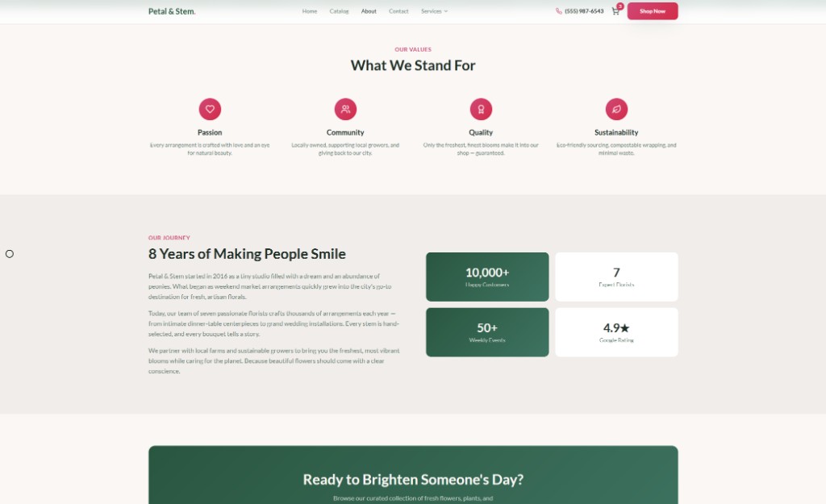Click the Shop Now button

point(652,11)
